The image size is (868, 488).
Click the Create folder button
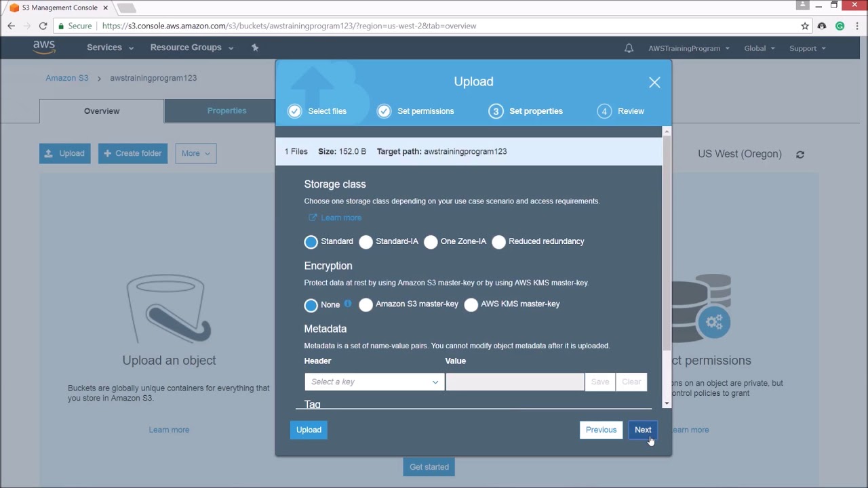tap(133, 153)
